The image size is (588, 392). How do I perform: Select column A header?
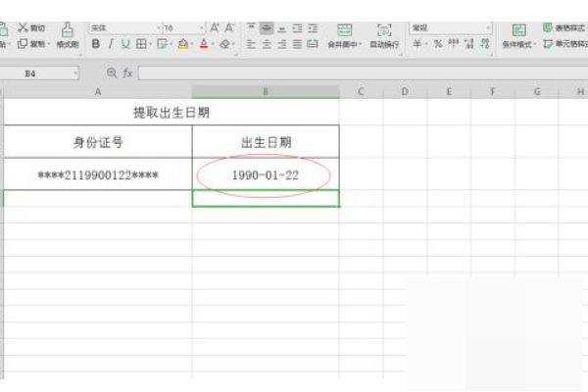click(98, 91)
